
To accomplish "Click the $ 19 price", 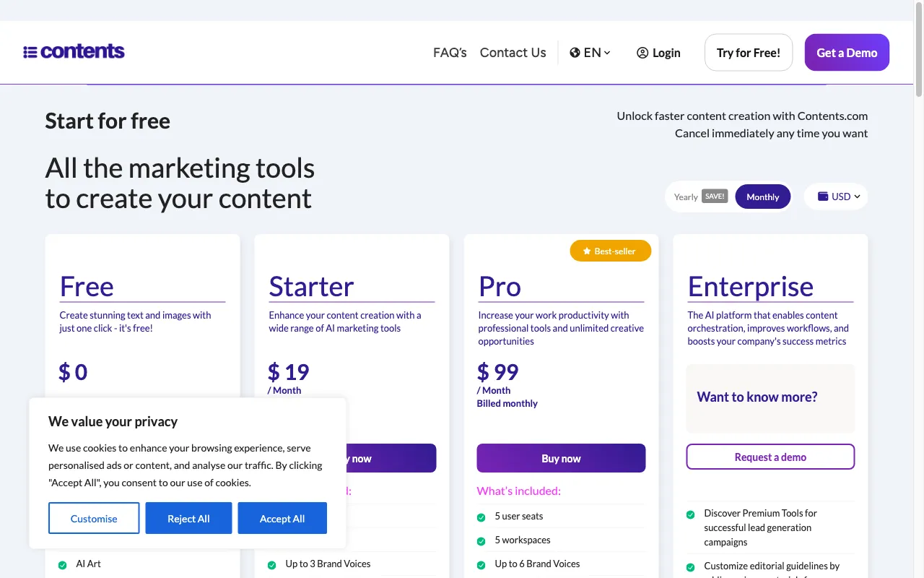I will (x=289, y=372).
